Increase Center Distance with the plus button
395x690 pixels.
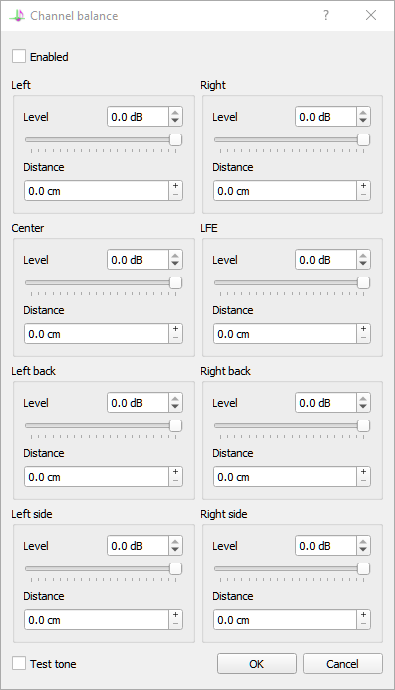pos(175,329)
